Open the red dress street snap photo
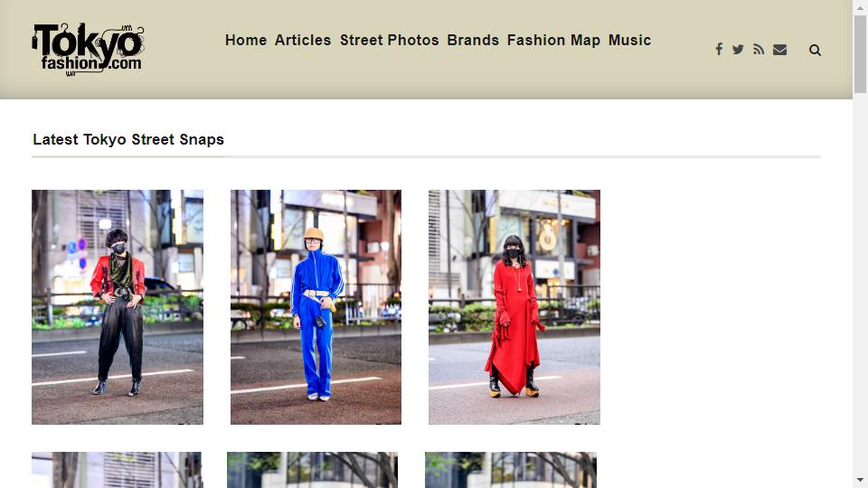The height and width of the screenshot is (488, 868). pos(514,307)
